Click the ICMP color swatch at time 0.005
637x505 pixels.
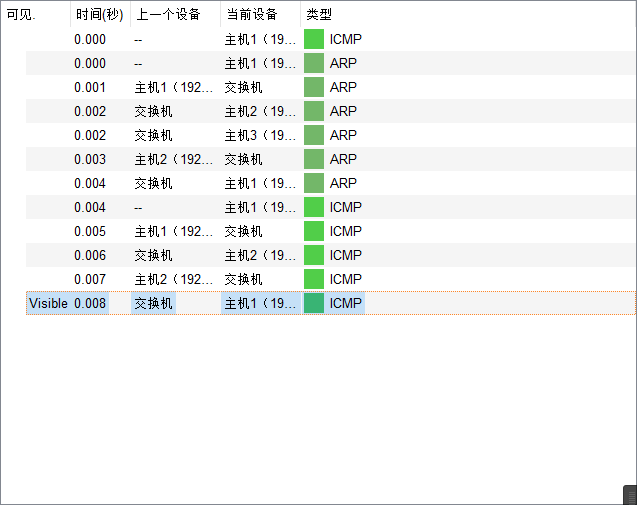314,231
